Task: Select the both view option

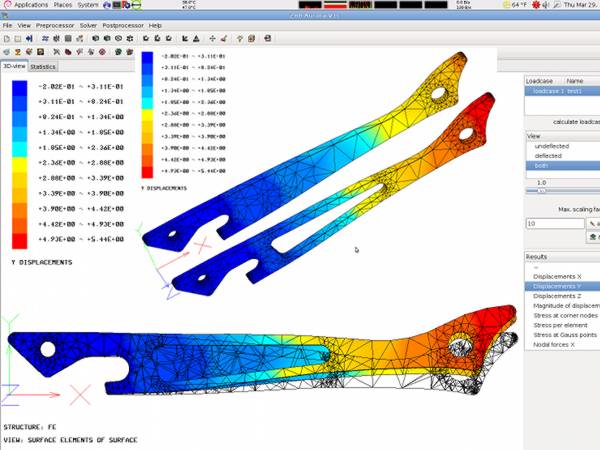Action: (x=563, y=165)
